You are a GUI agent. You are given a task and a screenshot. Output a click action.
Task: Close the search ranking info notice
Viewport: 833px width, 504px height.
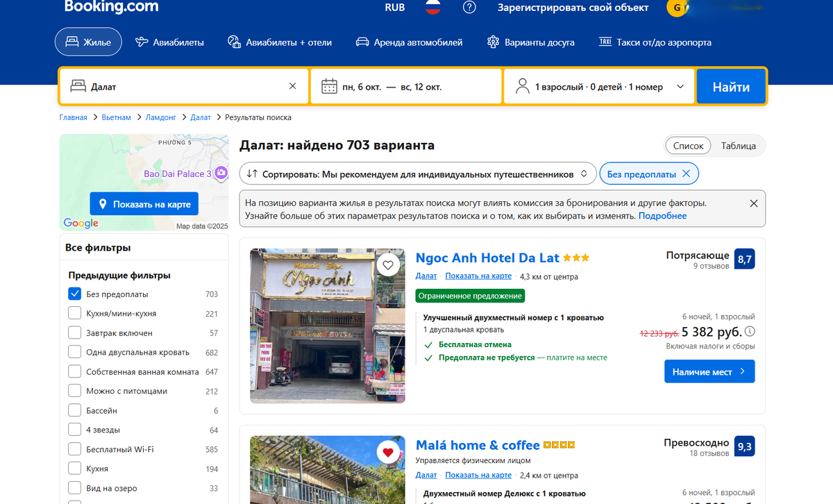[754, 203]
